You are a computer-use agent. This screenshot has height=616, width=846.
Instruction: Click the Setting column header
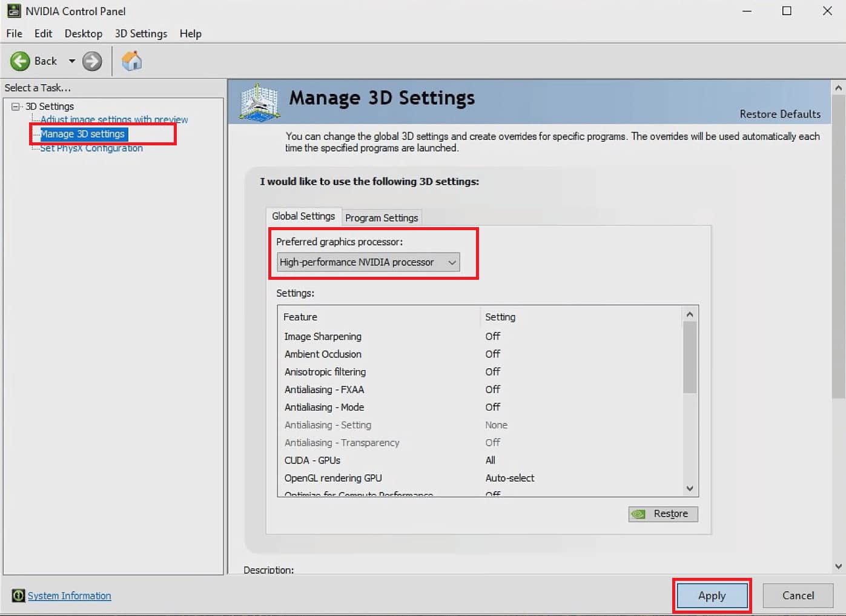click(x=581, y=317)
